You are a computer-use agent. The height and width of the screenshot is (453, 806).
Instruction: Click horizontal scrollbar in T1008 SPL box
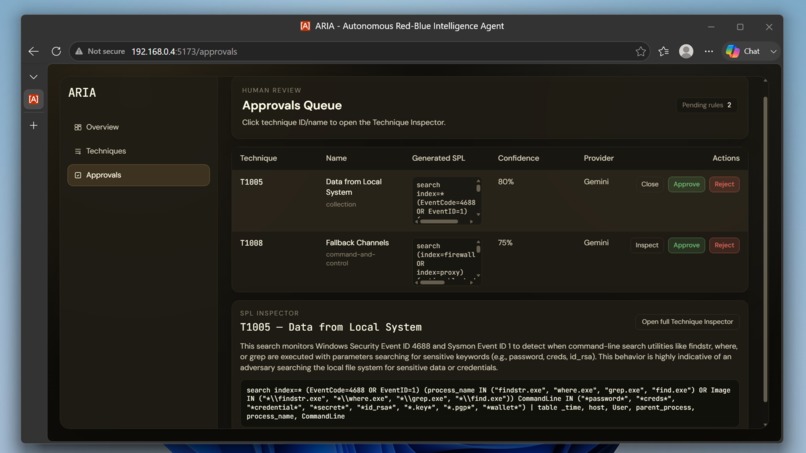coord(432,282)
